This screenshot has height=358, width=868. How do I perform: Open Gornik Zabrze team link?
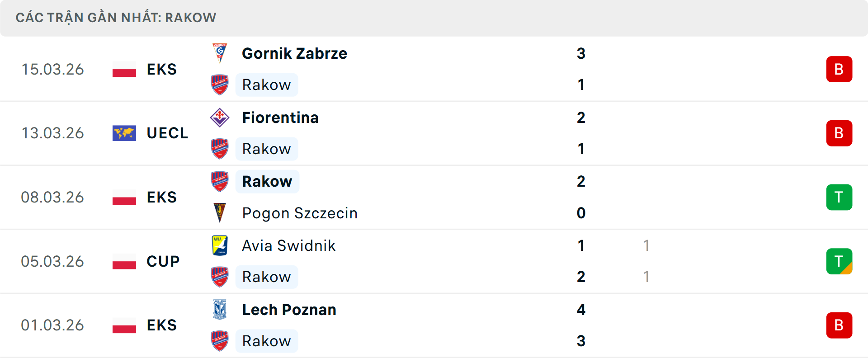(294, 53)
